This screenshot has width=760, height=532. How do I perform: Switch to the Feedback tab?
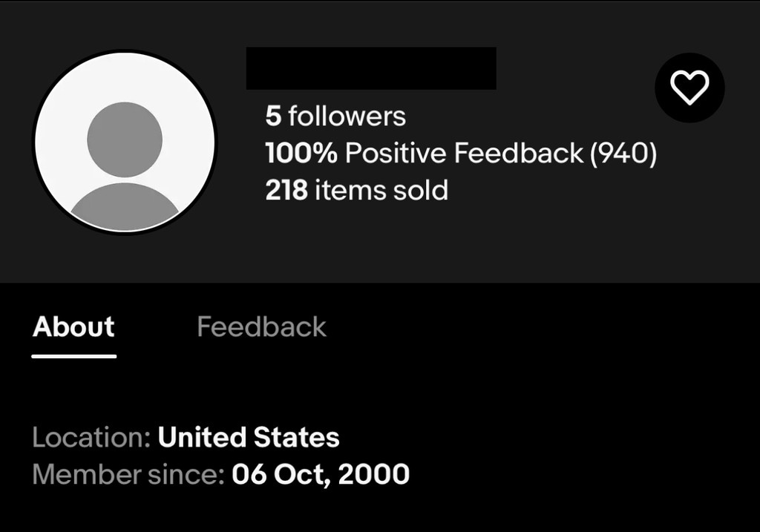[261, 326]
